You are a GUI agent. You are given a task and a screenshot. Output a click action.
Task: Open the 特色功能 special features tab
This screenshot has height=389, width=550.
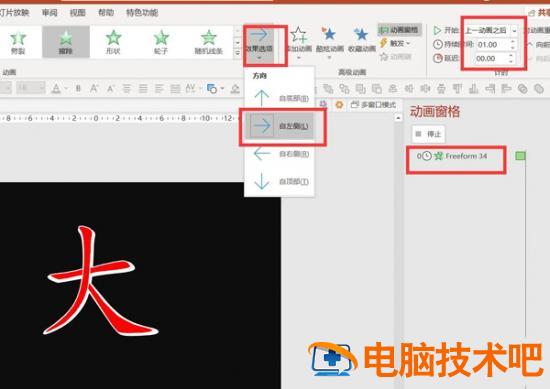(142, 13)
